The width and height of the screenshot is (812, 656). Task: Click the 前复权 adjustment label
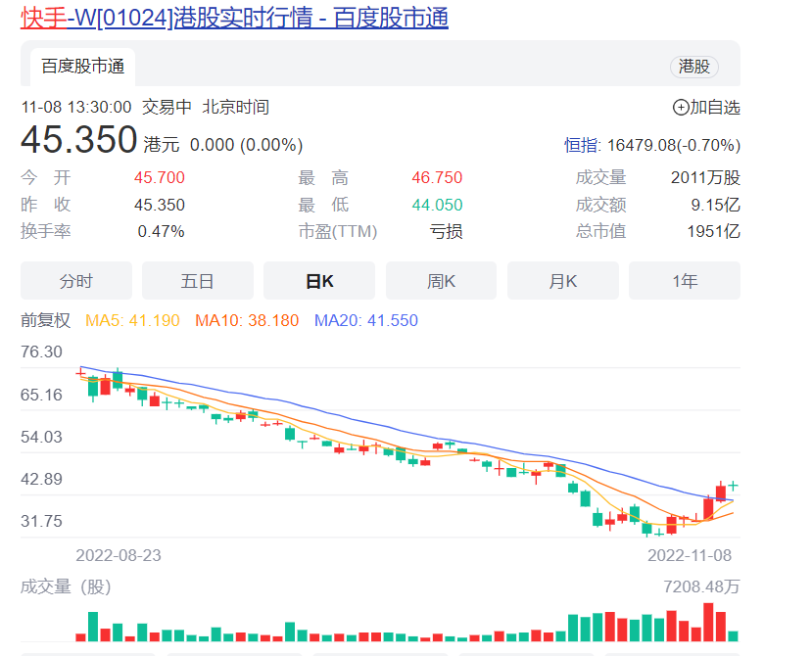(46, 320)
